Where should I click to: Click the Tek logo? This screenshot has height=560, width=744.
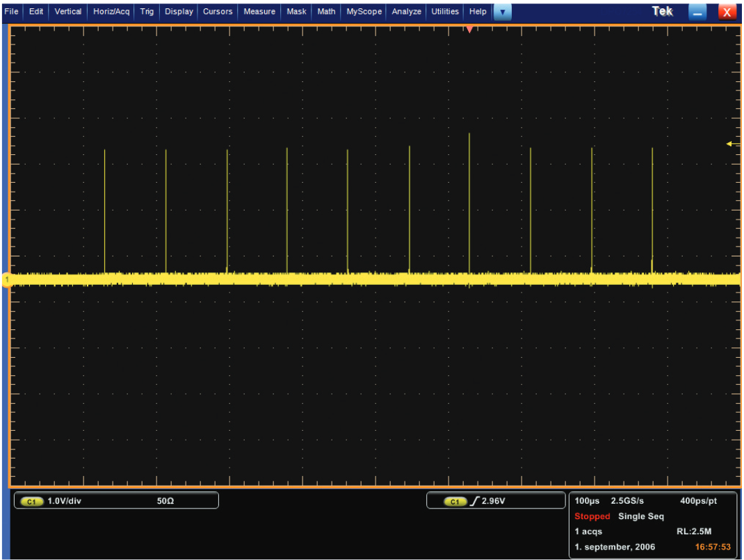662,11
